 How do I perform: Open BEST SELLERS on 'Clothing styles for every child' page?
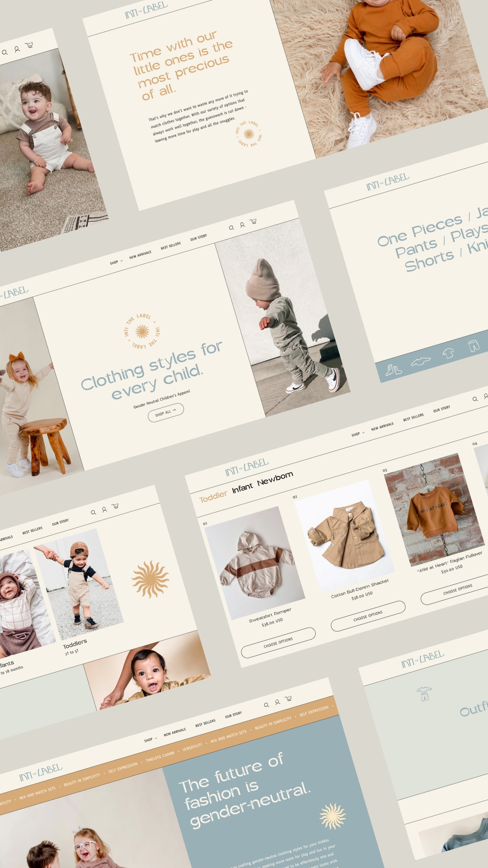[x=171, y=246]
